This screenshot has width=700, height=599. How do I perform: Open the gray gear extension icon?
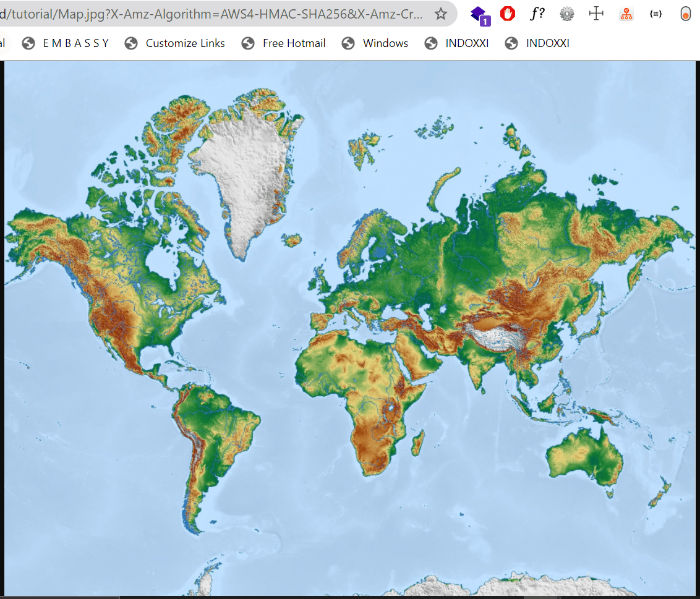coord(566,14)
